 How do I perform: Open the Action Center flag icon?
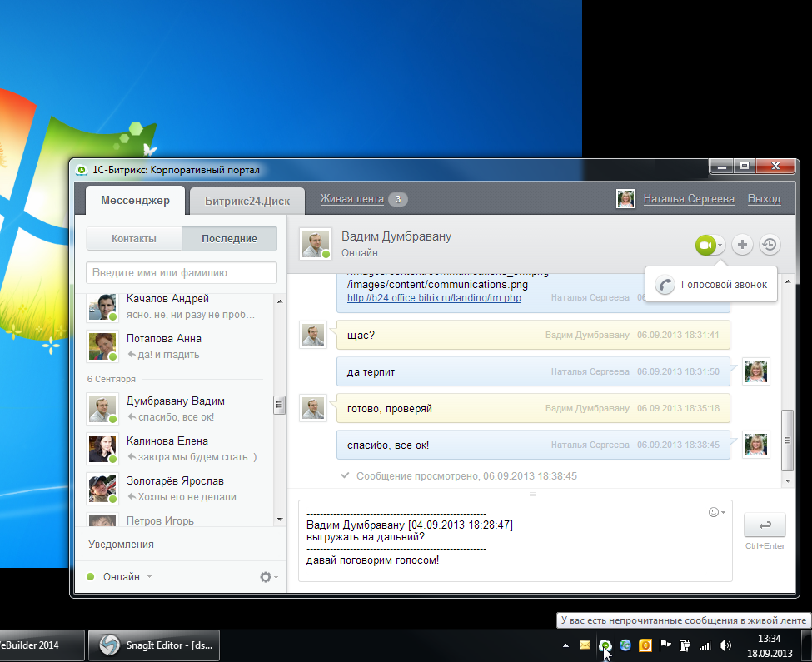pos(665,645)
